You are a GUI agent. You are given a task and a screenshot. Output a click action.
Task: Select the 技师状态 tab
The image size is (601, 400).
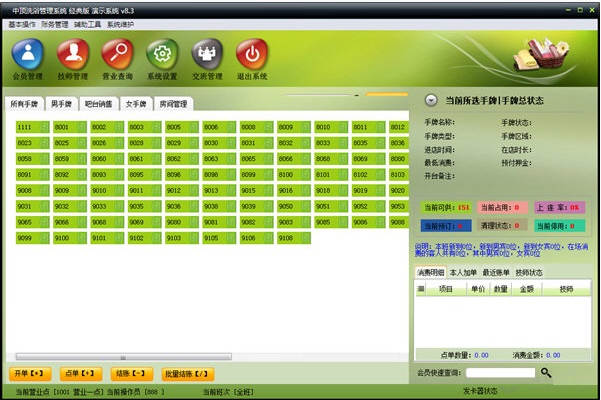click(529, 272)
